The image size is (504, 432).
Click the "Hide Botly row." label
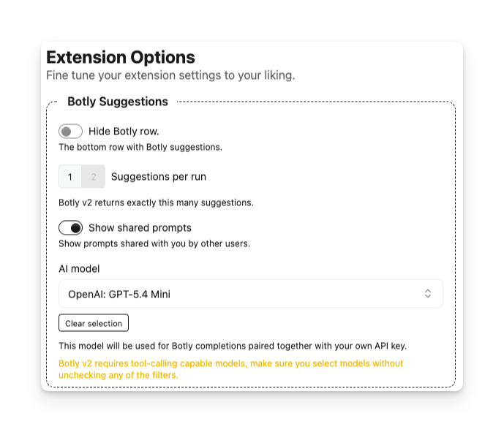[x=124, y=132]
